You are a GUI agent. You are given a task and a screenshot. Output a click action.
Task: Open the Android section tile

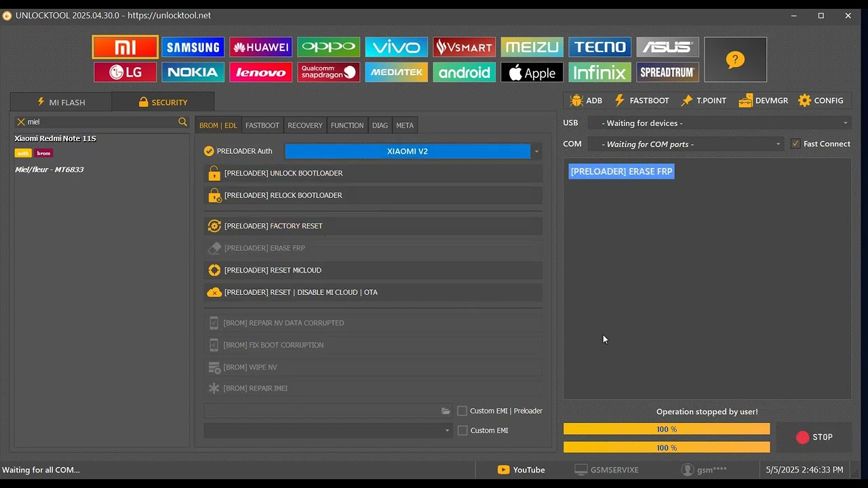465,72
